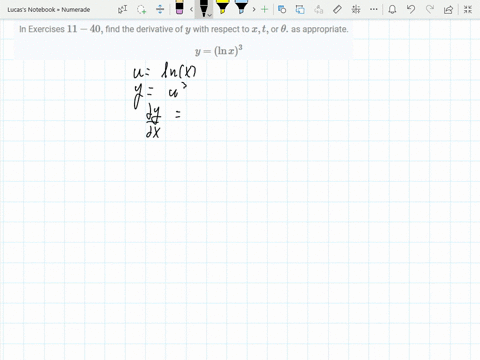Open the notifications bell
The height and width of the screenshot is (360, 480).
pyautogui.click(x=392, y=9)
